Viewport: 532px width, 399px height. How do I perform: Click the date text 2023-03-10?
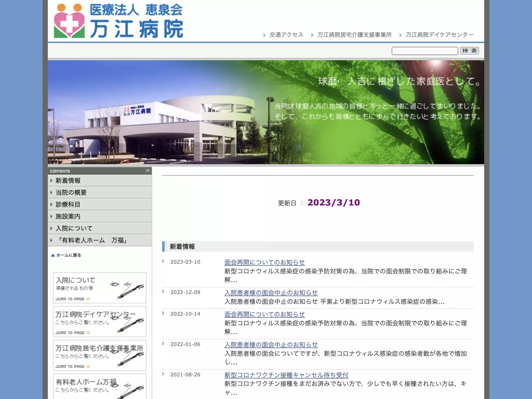(x=185, y=262)
